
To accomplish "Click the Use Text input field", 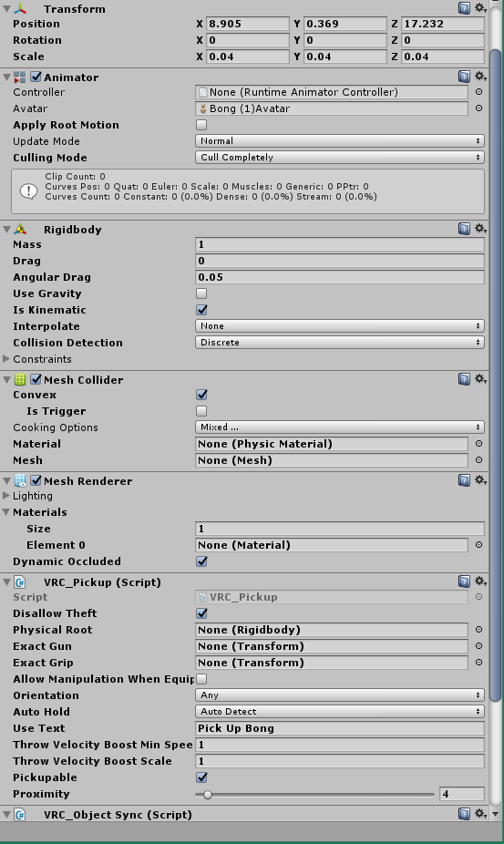I will pyautogui.click(x=339, y=727).
